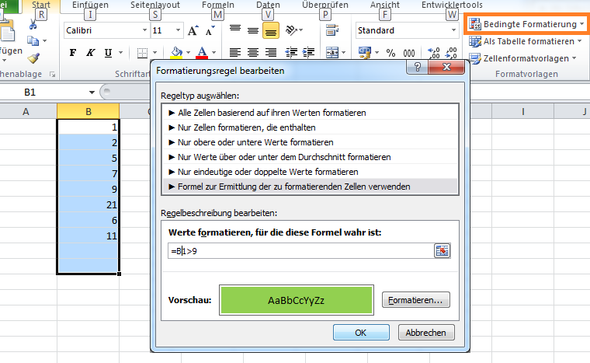Decrease font size with small A icon
This screenshot has width=590, height=363.
pyautogui.click(x=210, y=31)
